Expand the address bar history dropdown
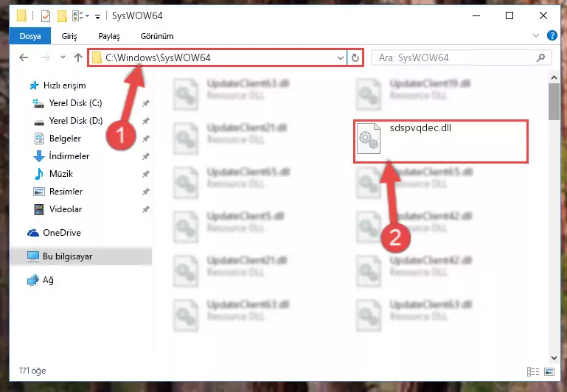The height and width of the screenshot is (392, 567). click(x=340, y=57)
